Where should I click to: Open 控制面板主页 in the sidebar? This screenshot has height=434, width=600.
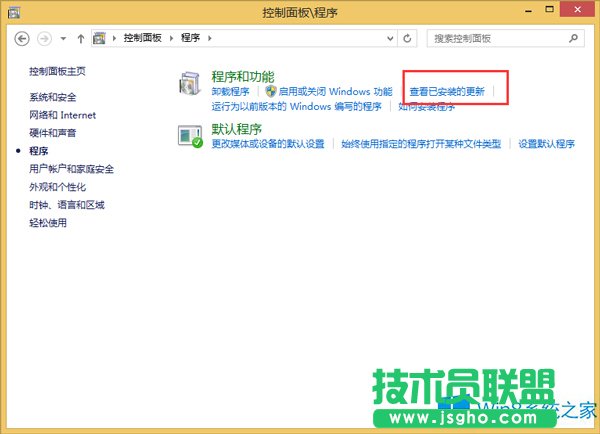(x=57, y=72)
